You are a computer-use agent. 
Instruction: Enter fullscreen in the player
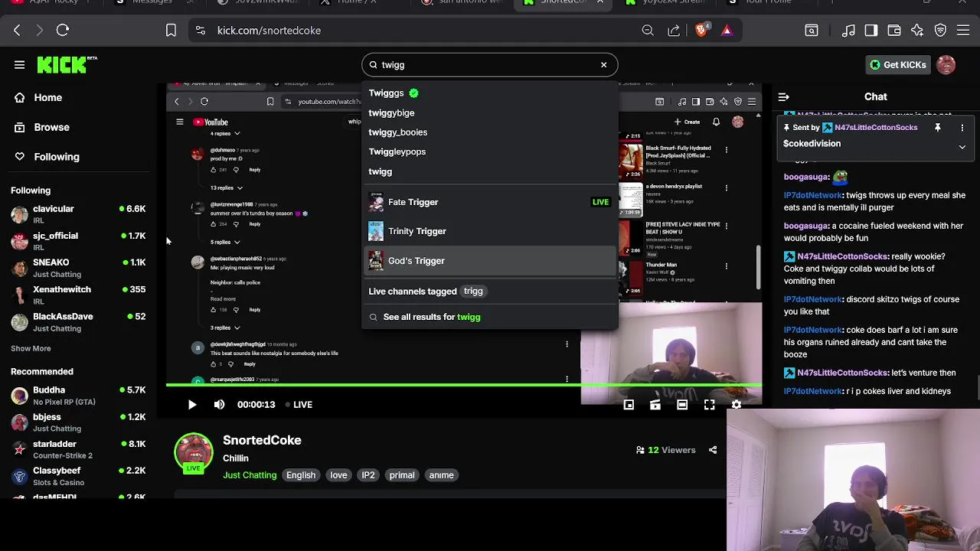pyautogui.click(x=709, y=405)
